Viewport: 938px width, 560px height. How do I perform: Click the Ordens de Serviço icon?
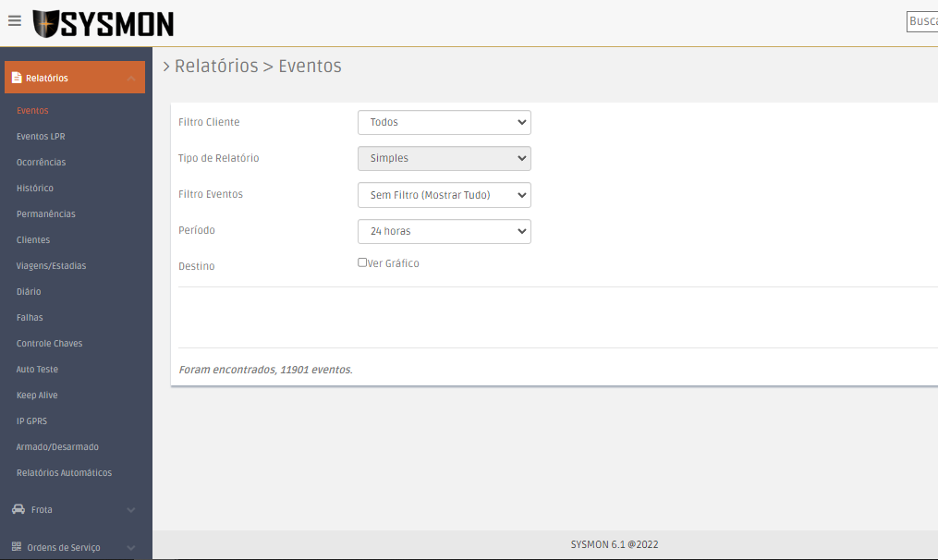click(18, 547)
